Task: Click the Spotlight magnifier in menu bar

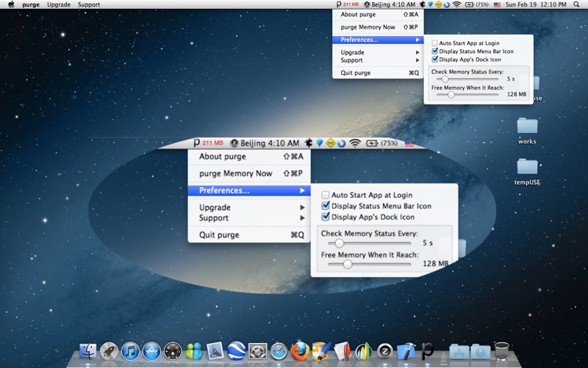Action: click(x=576, y=4)
